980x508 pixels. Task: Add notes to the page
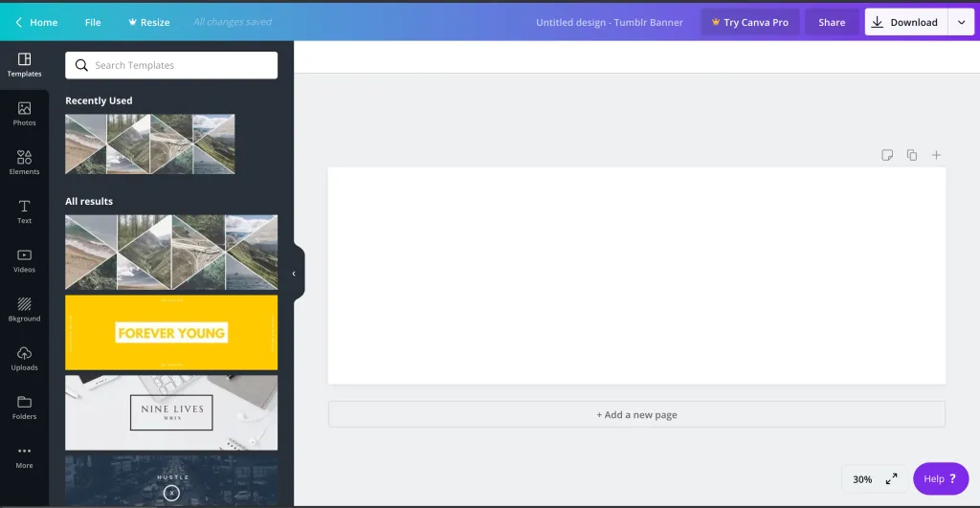pyautogui.click(x=887, y=155)
